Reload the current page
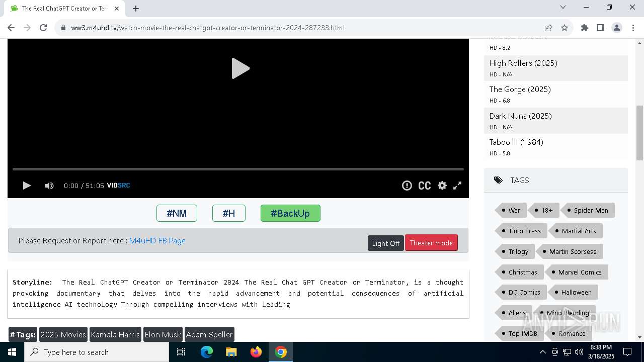This screenshot has height=362, width=644. coord(43,28)
